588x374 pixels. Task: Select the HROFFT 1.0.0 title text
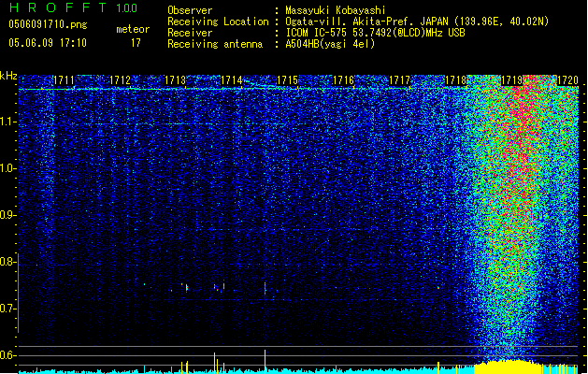[74, 7]
